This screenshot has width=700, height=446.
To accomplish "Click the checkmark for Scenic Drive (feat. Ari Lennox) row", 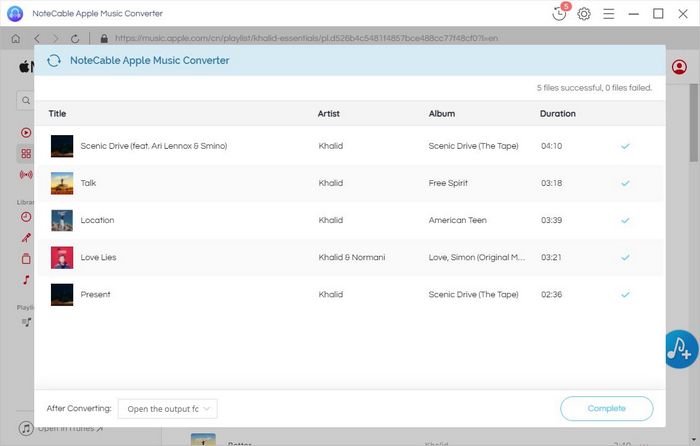I will pos(625,146).
